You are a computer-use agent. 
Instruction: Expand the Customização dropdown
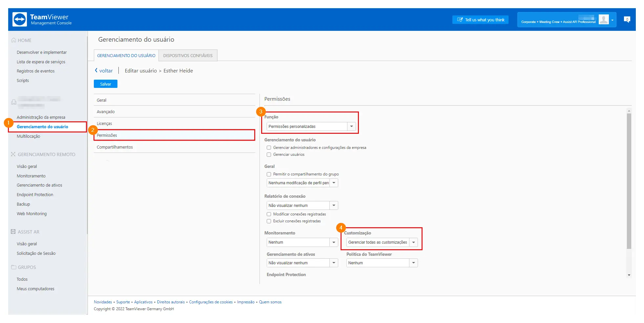click(x=382, y=242)
